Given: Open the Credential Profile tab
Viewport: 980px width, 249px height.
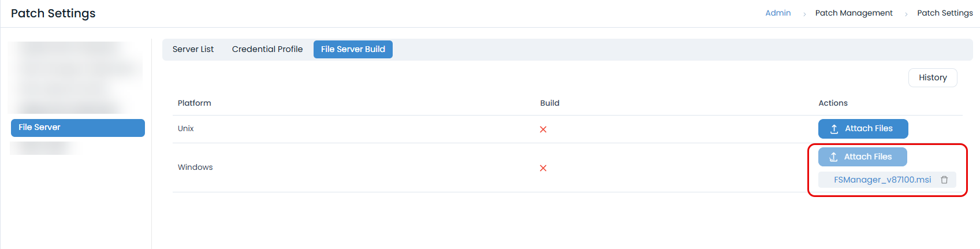Looking at the screenshot, I should pyautogui.click(x=267, y=49).
